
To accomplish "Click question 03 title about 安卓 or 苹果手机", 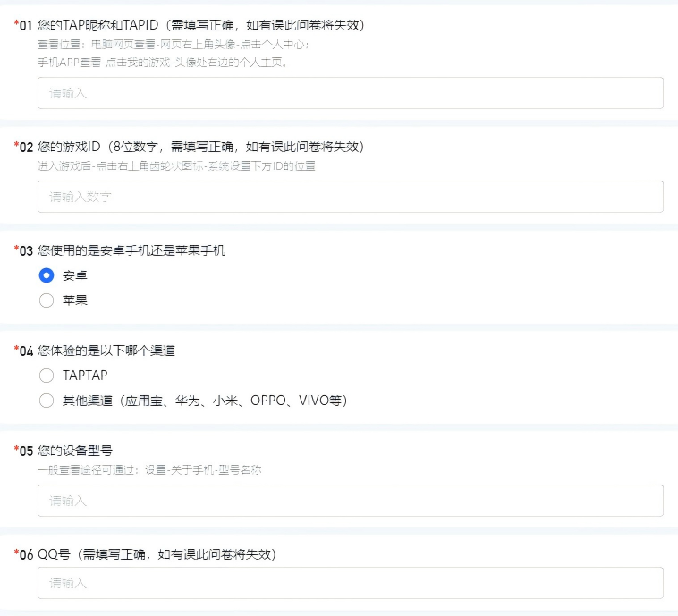I will click(x=131, y=250).
